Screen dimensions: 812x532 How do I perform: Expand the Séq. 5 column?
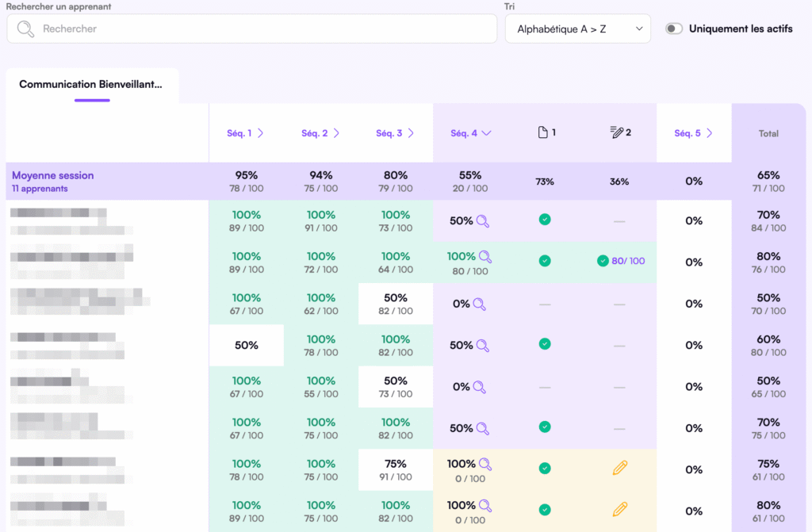pos(693,133)
